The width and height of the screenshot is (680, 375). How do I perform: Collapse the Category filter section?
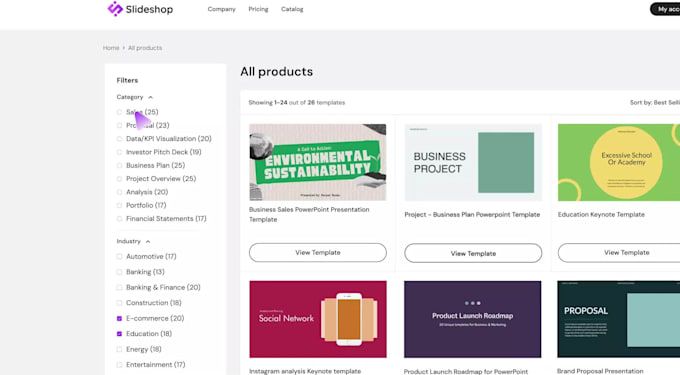click(x=150, y=97)
